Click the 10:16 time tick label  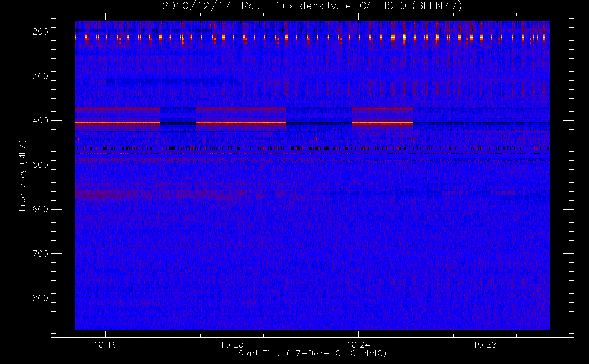106,345
